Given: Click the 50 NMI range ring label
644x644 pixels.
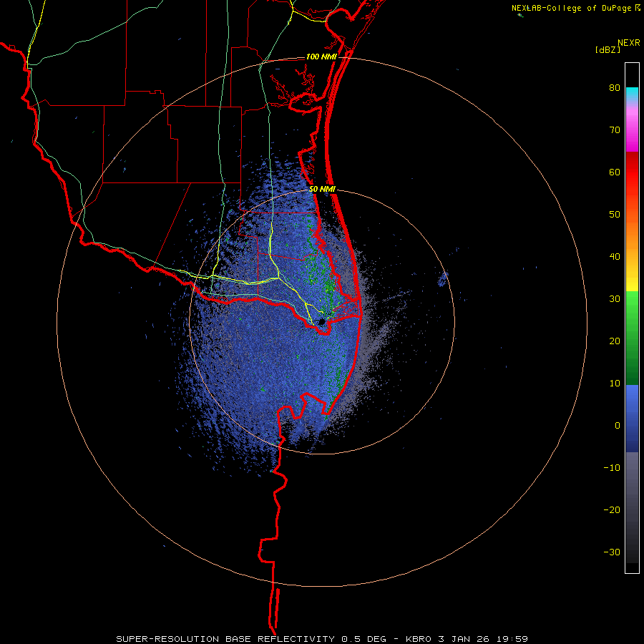Looking at the screenshot, I should tap(322, 189).
